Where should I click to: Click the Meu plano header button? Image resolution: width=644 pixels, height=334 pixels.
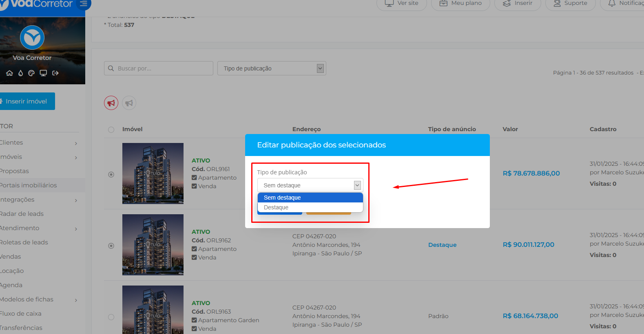(460, 3)
